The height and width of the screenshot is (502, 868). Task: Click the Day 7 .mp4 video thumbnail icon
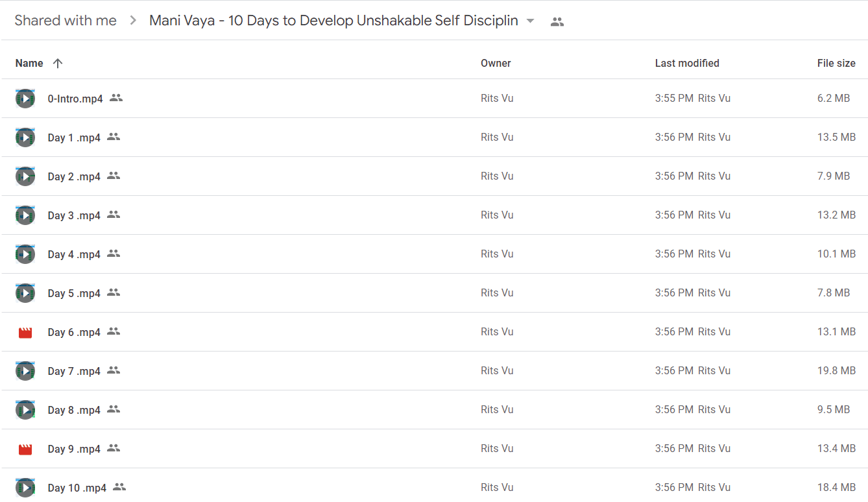click(25, 371)
